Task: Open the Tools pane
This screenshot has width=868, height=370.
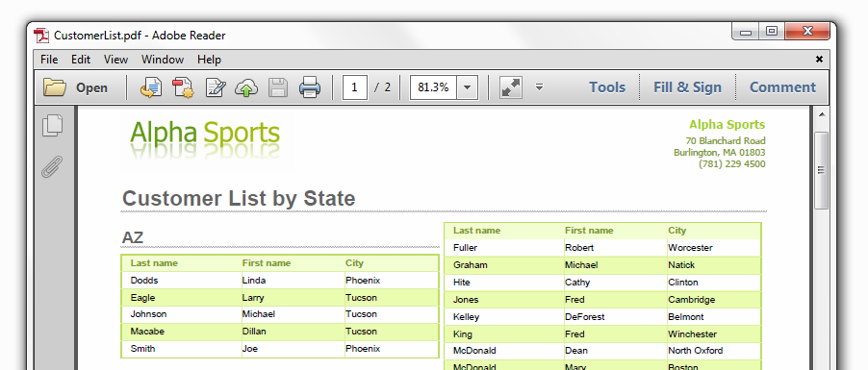Action: coord(606,87)
